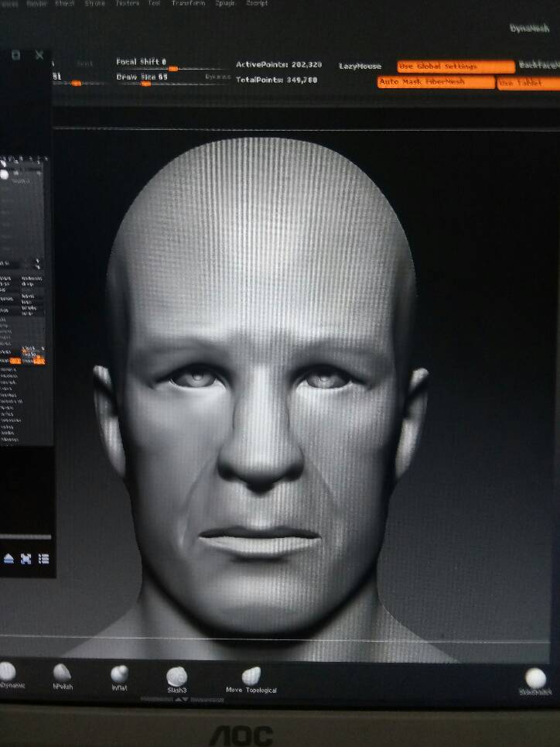Open the Tool menu
560x747 pixels.
[154, 3]
